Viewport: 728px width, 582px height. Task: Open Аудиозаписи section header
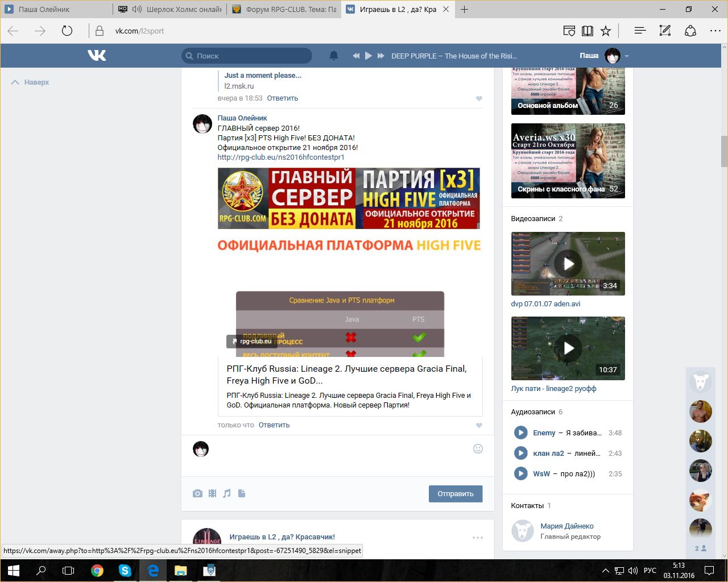coord(533,412)
